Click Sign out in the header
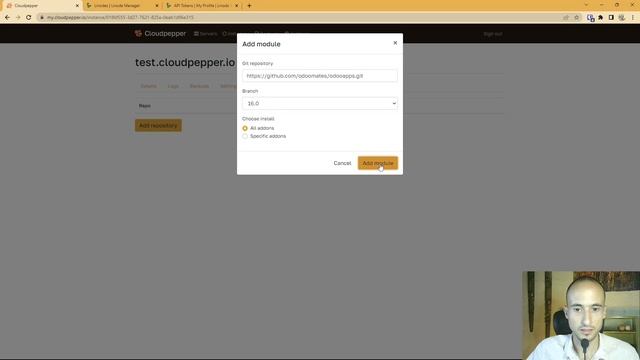The image size is (640, 360). pos(493,34)
